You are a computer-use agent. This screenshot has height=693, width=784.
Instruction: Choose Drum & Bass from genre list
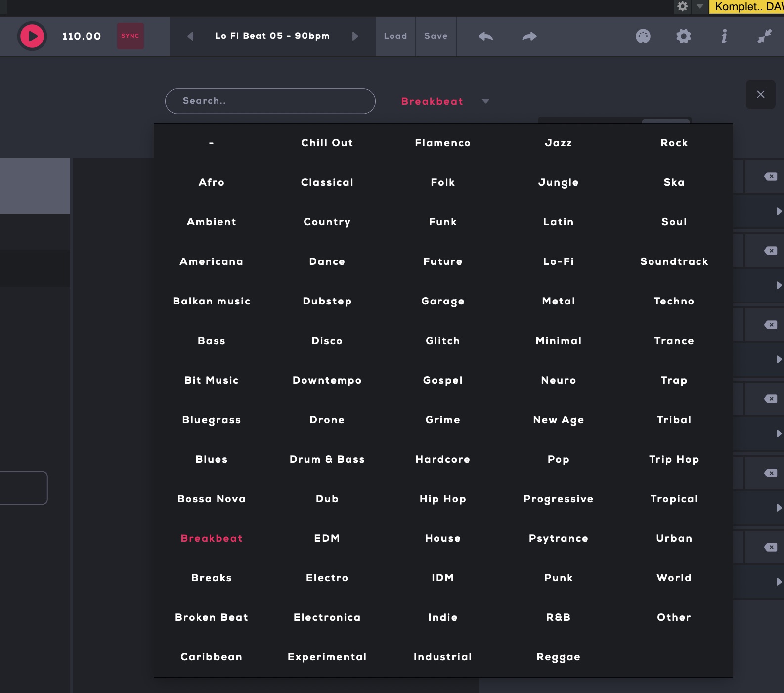(x=327, y=459)
